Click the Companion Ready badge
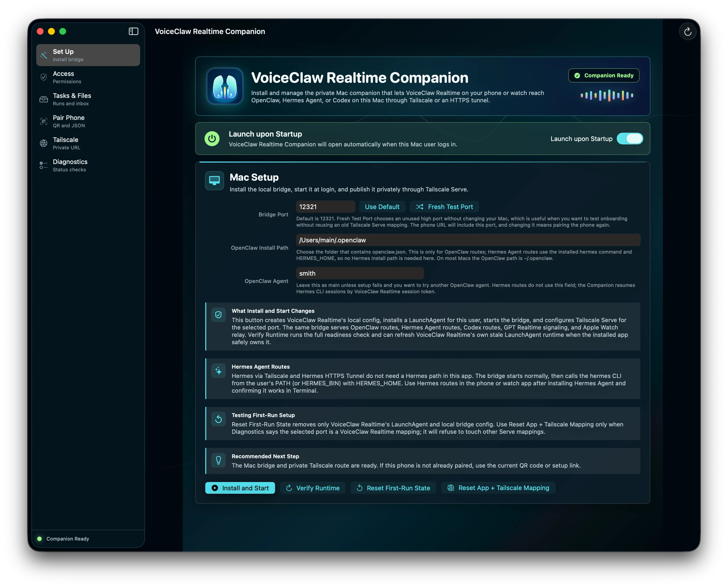Image resolution: width=728 pixels, height=588 pixels. click(604, 76)
